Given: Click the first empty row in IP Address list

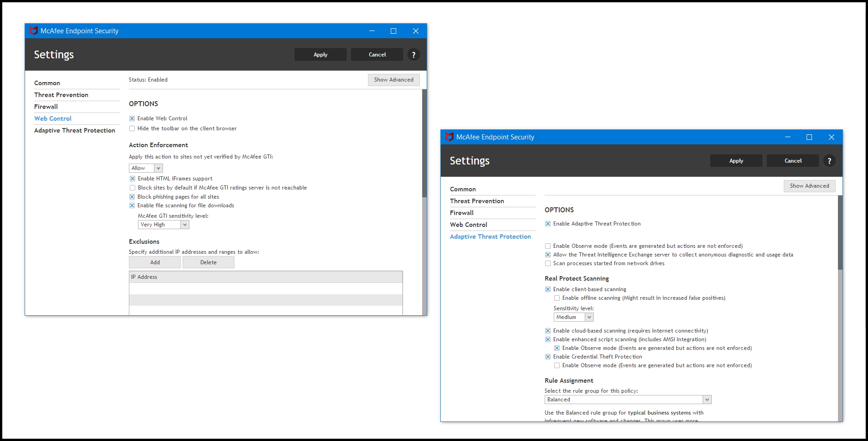Looking at the screenshot, I should point(266,288).
